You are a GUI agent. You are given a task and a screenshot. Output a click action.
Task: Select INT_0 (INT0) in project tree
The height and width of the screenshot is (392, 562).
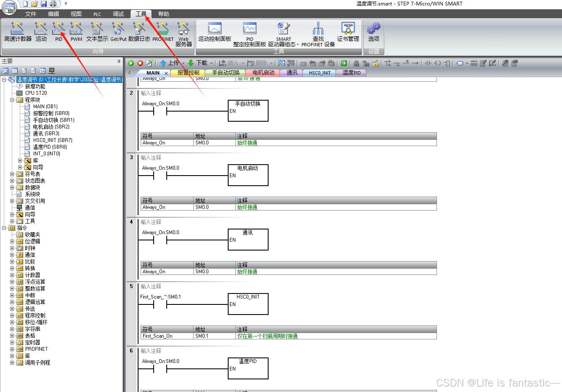pos(46,154)
